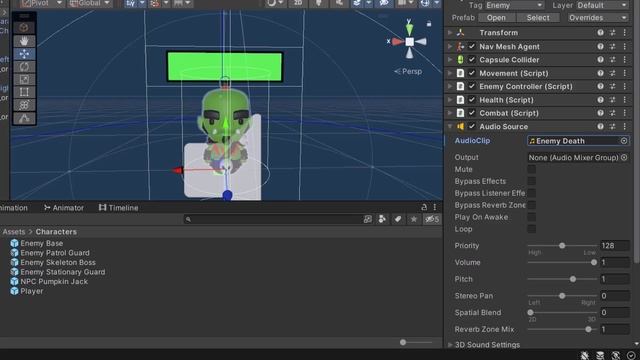Viewport: 640px width, 360px height.
Task: Select the Rotate tool in scene toolbar
Action: click(x=24, y=67)
